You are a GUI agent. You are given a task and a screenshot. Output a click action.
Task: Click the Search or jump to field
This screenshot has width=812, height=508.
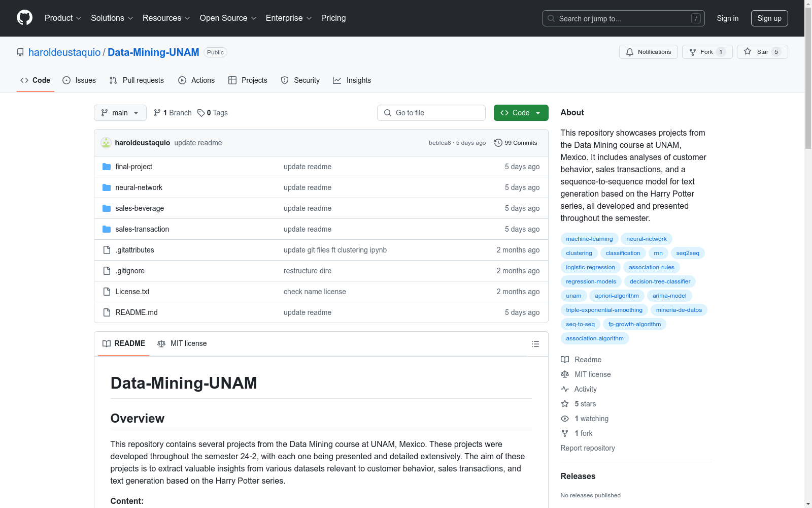(x=623, y=18)
